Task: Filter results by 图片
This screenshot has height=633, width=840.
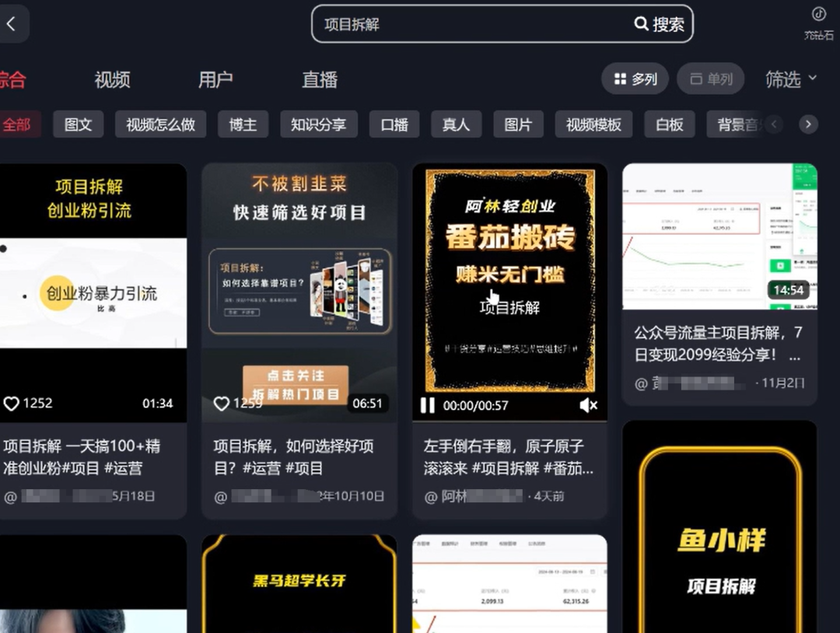Action: [519, 124]
